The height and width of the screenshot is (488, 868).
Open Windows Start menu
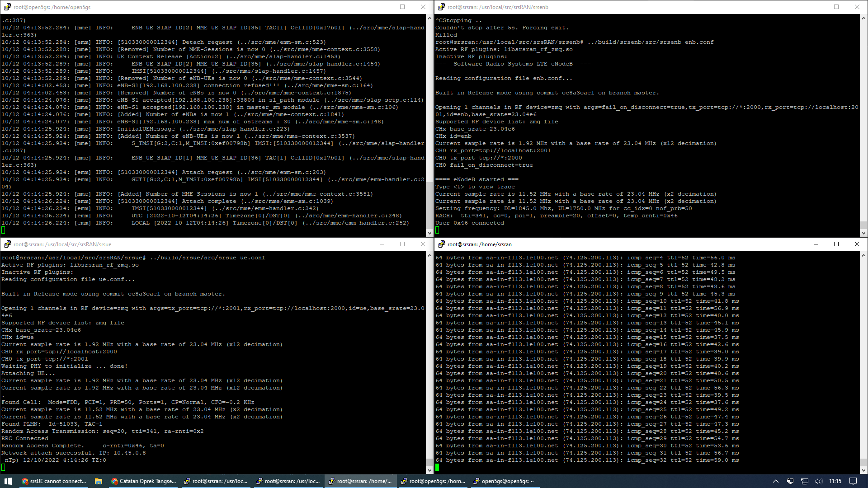8,481
